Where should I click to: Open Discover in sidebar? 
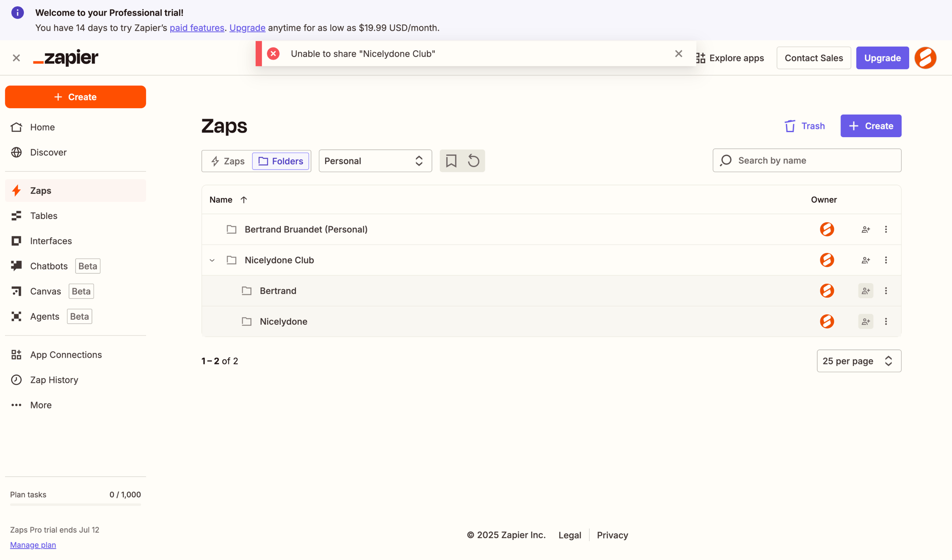75,152
